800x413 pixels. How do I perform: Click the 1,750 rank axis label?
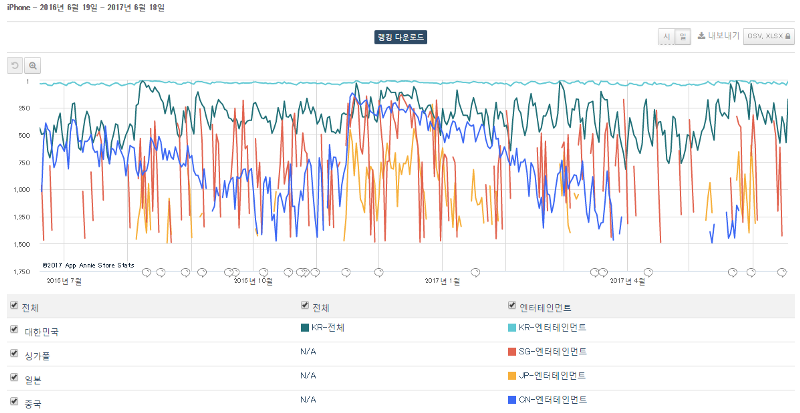pos(22,272)
